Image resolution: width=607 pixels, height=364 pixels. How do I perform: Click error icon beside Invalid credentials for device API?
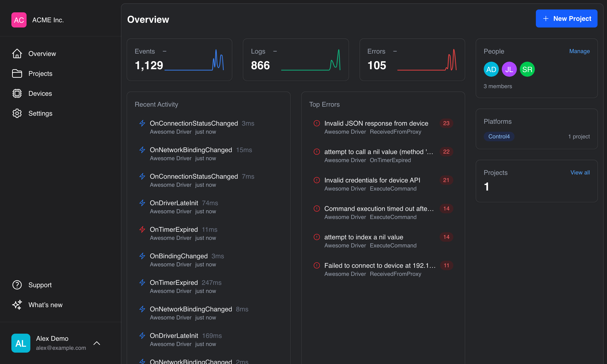(x=317, y=180)
